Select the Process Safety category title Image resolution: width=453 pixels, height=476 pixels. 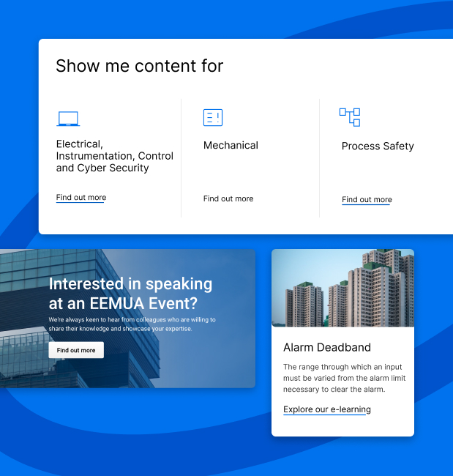pos(378,146)
